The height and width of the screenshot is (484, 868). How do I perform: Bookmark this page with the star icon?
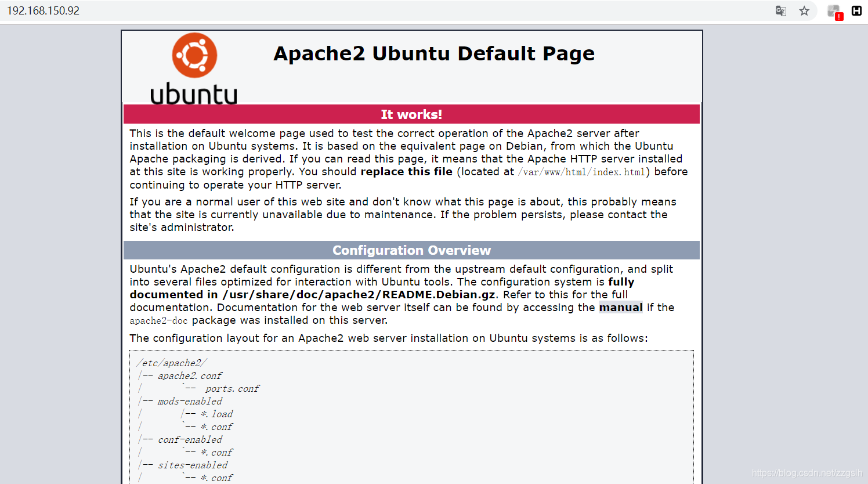[x=804, y=10]
